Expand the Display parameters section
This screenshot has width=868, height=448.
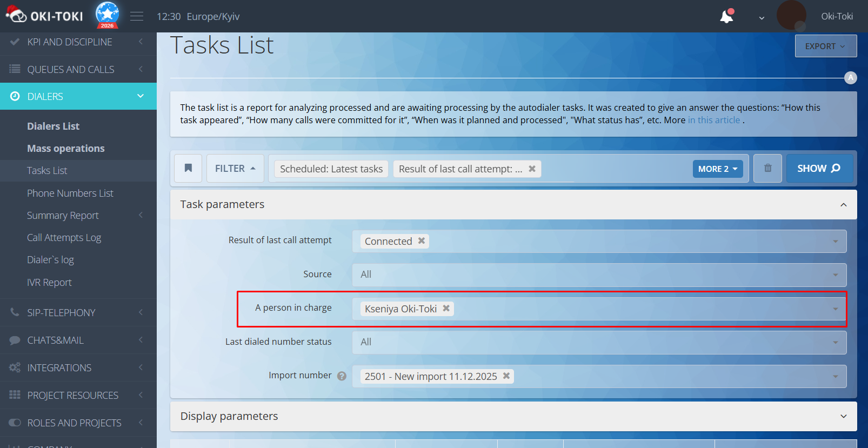[843, 416]
